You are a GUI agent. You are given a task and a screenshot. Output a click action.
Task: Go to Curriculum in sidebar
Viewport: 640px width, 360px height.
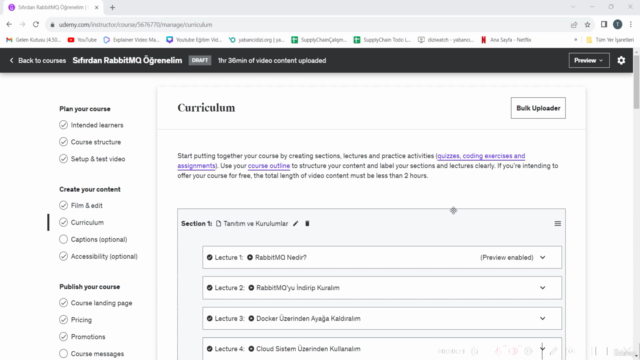(87, 222)
